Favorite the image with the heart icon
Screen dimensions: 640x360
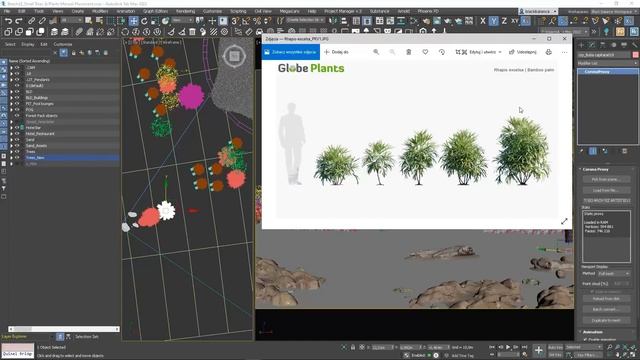point(425,52)
